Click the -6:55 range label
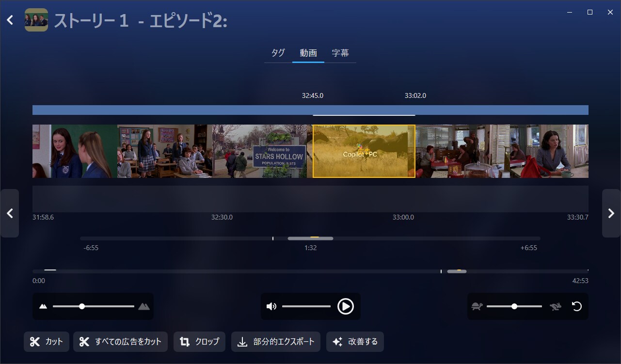The height and width of the screenshot is (364, 621). pyautogui.click(x=91, y=248)
